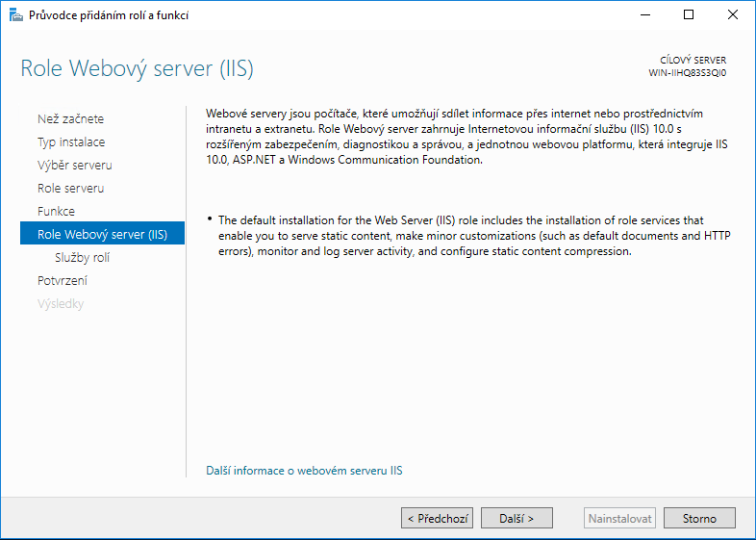The width and height of the screenshot is (756, 540).
Task: Click Výsledky step in sidebar
Action: click(61, 304)
